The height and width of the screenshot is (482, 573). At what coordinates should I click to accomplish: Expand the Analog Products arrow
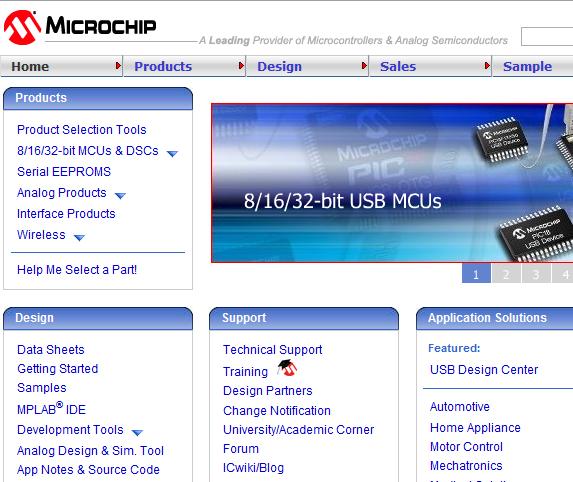pos(120,196)
